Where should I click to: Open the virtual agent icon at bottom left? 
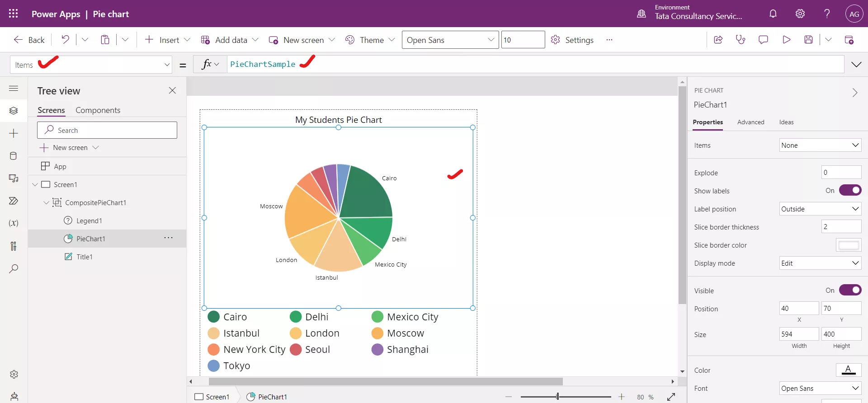(14, 396)
